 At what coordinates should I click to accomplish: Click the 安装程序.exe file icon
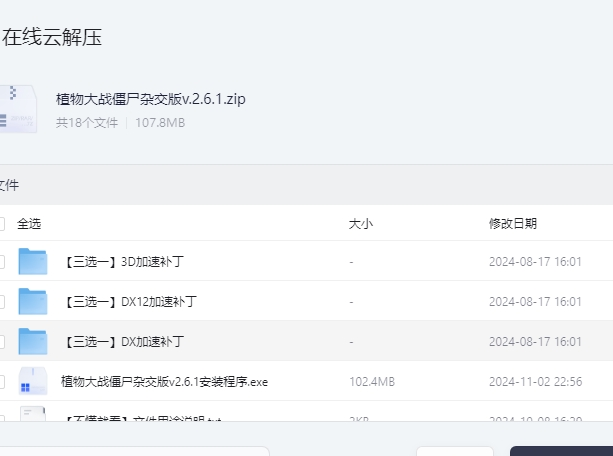[33, 381]
